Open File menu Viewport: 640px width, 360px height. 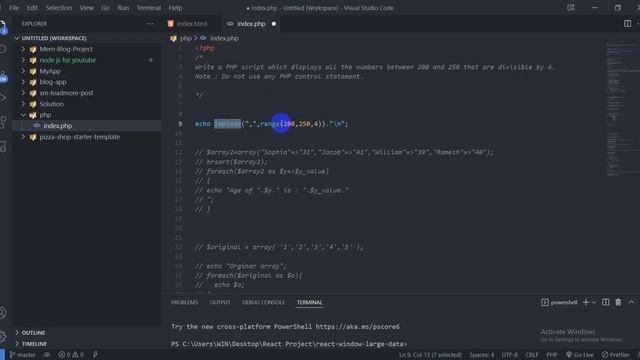tap(14, 8)
